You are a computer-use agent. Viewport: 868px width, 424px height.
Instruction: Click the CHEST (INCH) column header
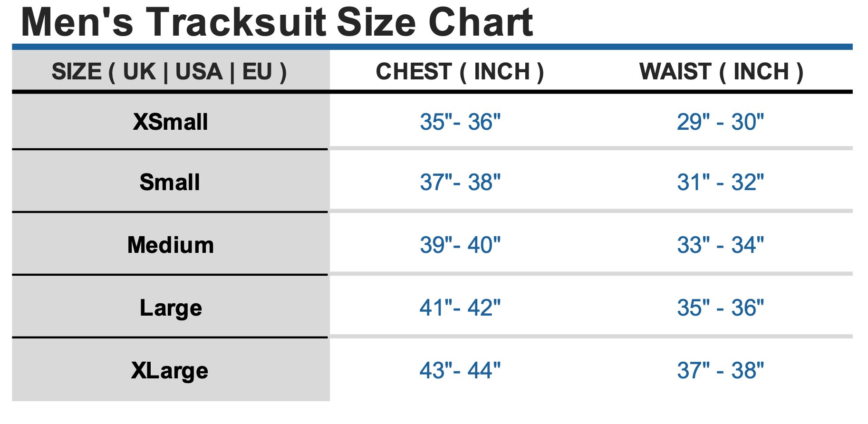(460, 72)
